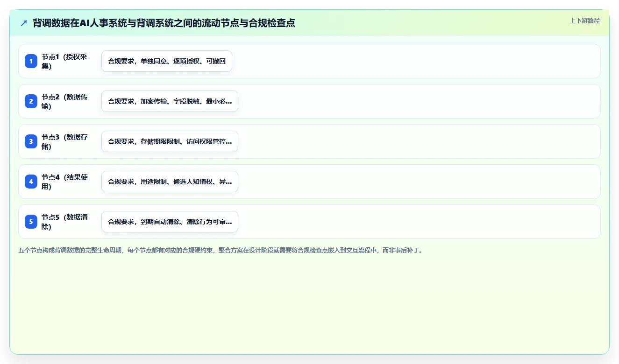Select the 节点2（数据传输）label
Viewport: 619px width, 364px height.
[x=64, y=101]
